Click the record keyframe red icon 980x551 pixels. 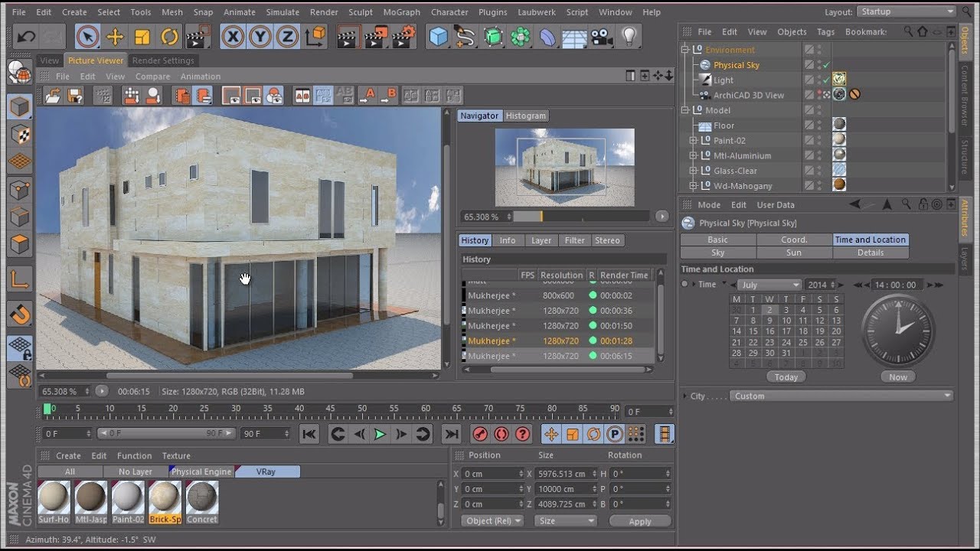click(x=480, y=435)
